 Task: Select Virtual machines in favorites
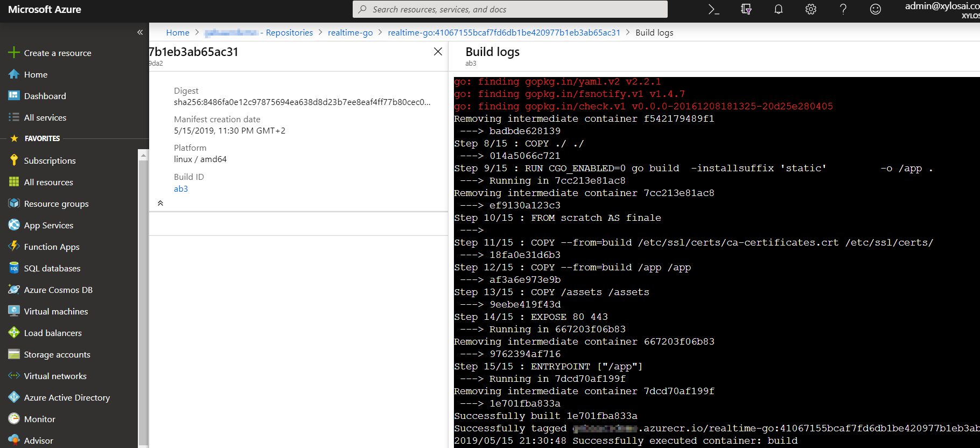[56, 311]
